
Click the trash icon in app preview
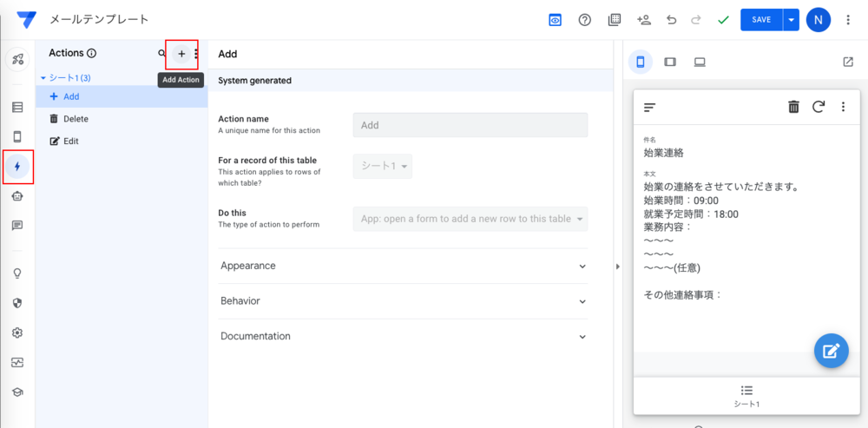click(793, 107)
